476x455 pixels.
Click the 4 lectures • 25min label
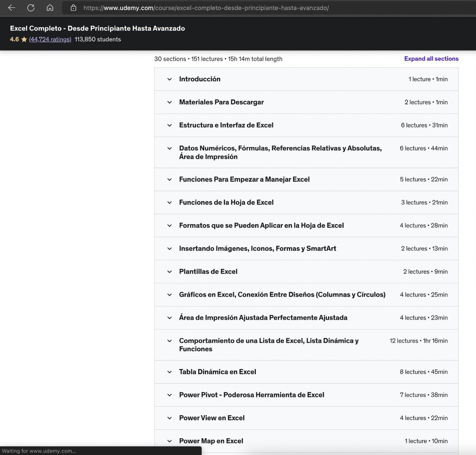pos(424,295)
